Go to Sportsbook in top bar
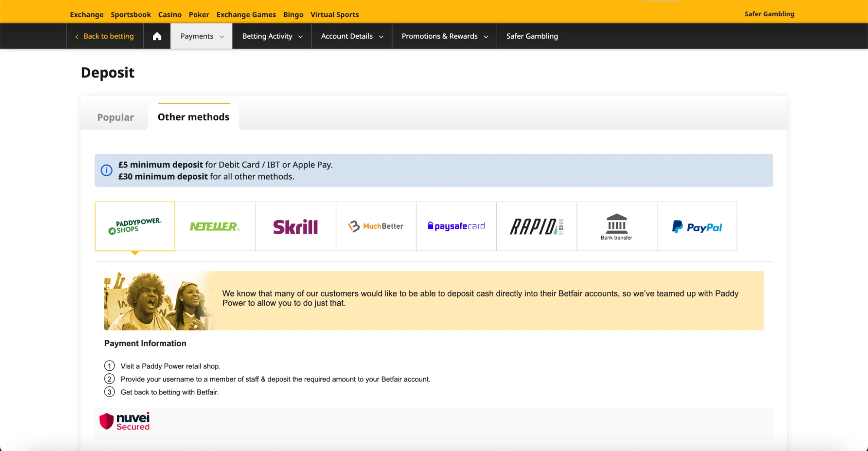 coord(131,14)
